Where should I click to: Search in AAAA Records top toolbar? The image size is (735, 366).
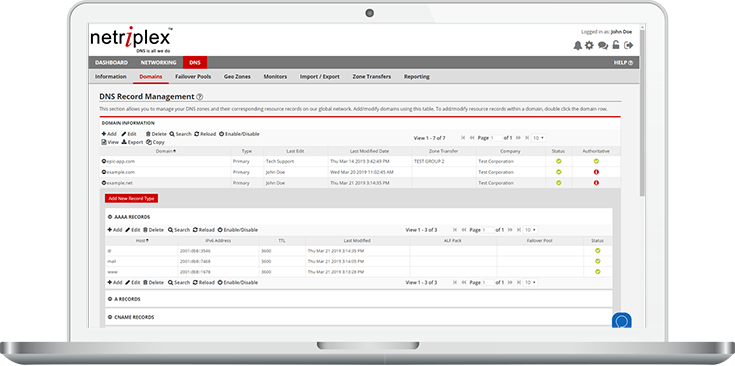tap(179, 230)
